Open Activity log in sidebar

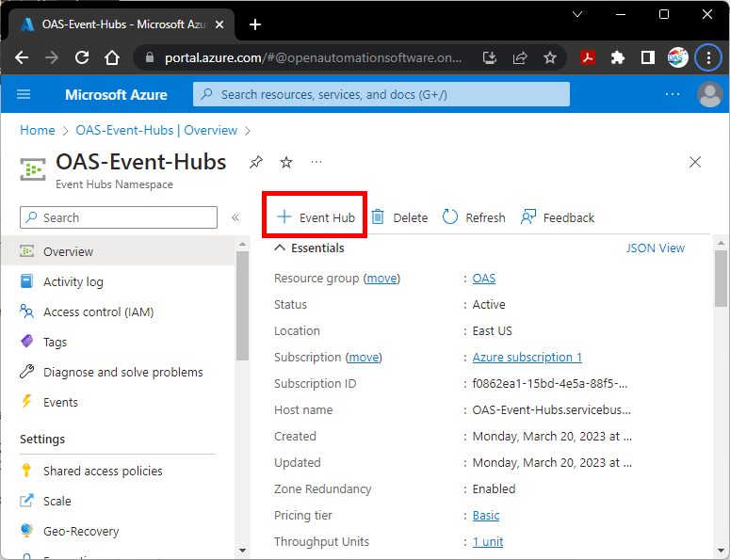73,281
